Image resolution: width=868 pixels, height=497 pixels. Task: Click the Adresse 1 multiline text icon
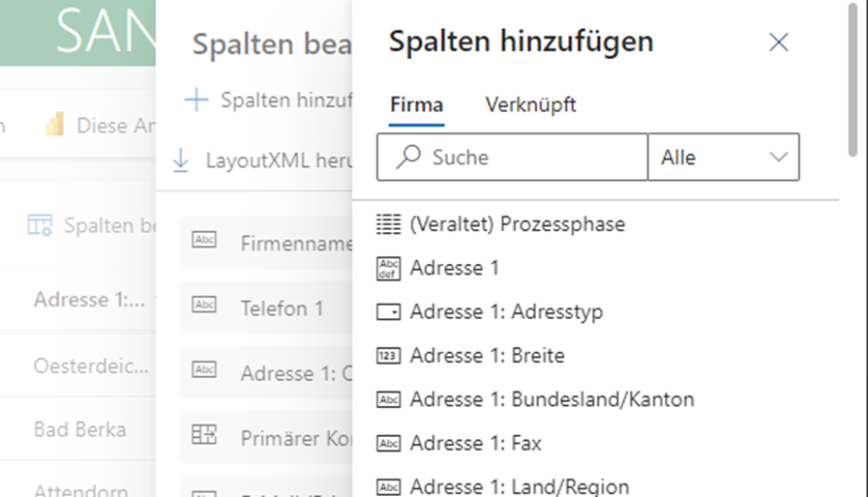388,268
